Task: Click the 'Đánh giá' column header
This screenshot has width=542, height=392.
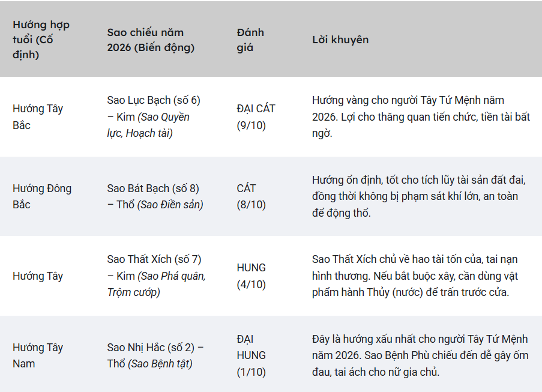Action: [250, 40]
